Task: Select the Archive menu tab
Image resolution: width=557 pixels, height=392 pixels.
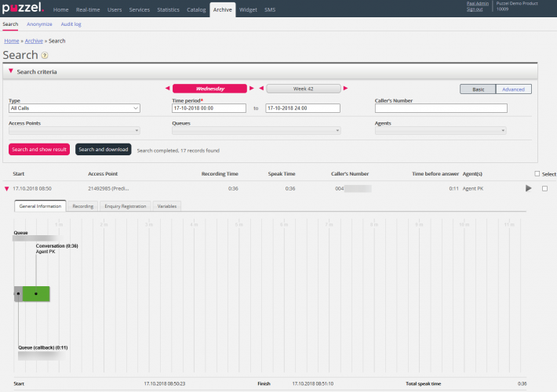Action: tap(222, 9)
